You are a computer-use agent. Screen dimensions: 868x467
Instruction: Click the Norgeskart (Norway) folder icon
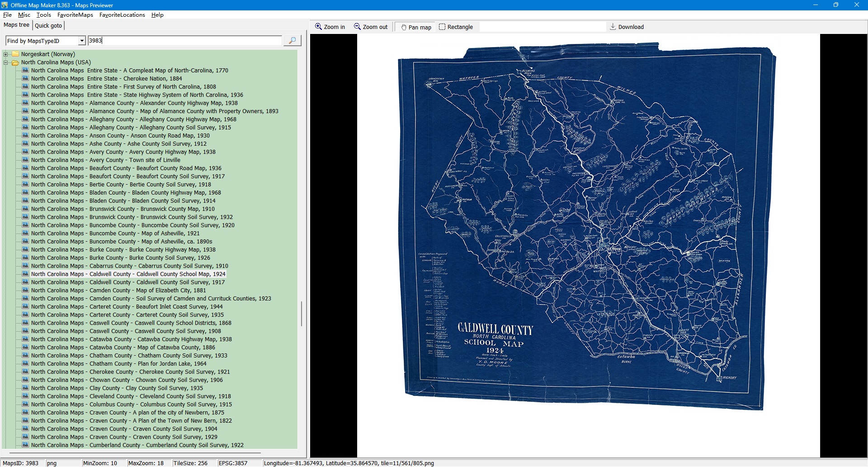pyautogui.click(x=15, y=54)
